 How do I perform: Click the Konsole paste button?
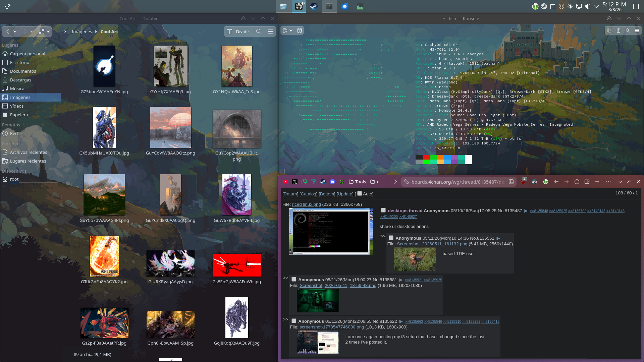point(619,31)
